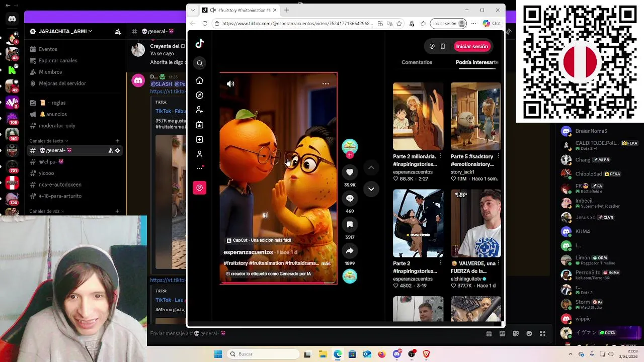The image size is (644, 362).
Task: Go to next video with down arrow
Action: click(371, 189)
